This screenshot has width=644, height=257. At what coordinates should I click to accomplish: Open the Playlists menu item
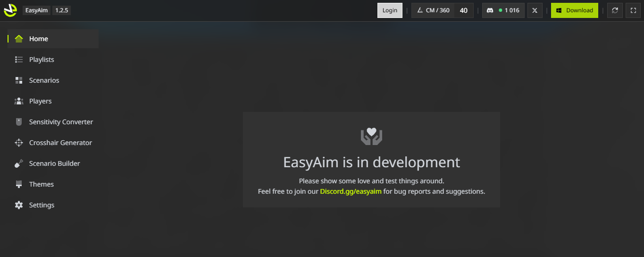coord(53,60)
